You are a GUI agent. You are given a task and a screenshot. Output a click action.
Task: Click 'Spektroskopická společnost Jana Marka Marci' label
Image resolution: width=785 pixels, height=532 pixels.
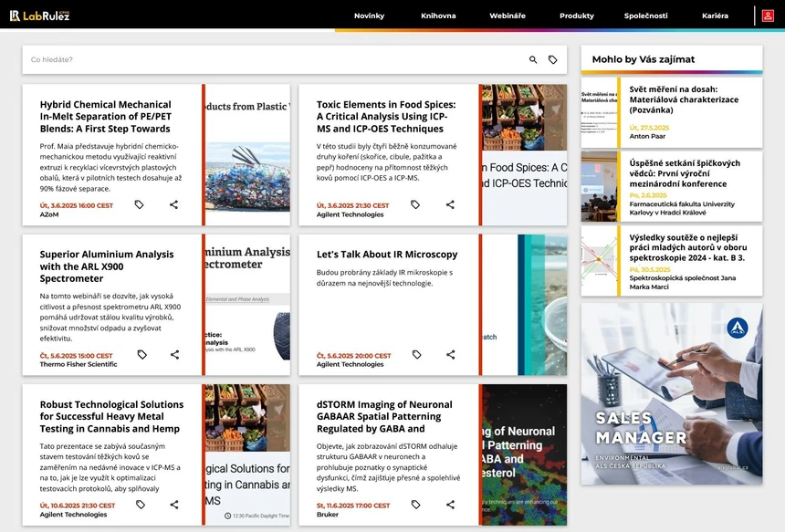coord(683,282)
